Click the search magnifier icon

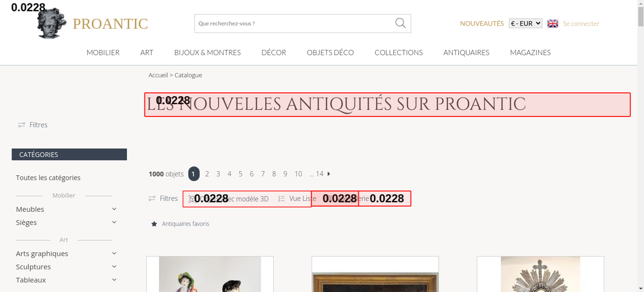[400, 23]
